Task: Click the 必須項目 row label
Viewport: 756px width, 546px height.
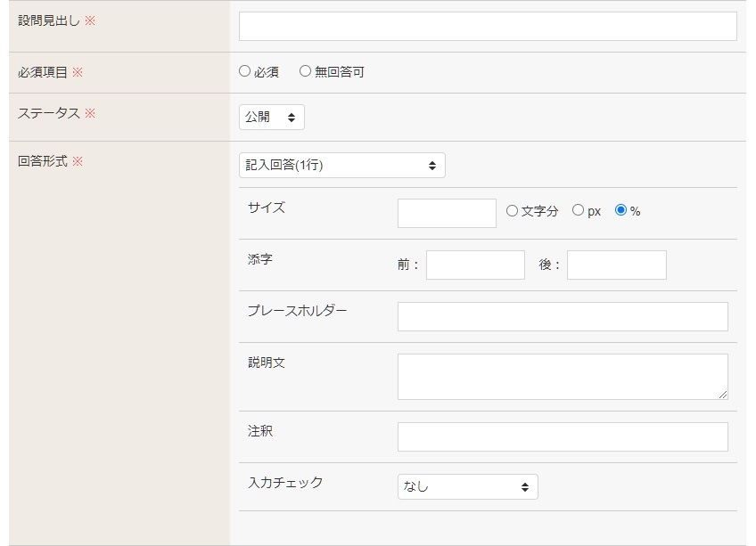Action: point(43,72)
